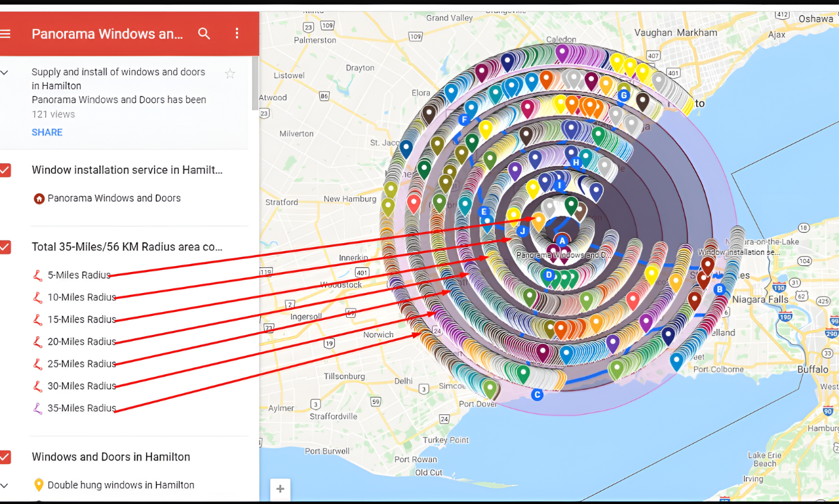Image resolution: width=839 pixels, height=504 pixels.
Task: Click the 'Supply and install of windows' description
Action: pos(118,79)
